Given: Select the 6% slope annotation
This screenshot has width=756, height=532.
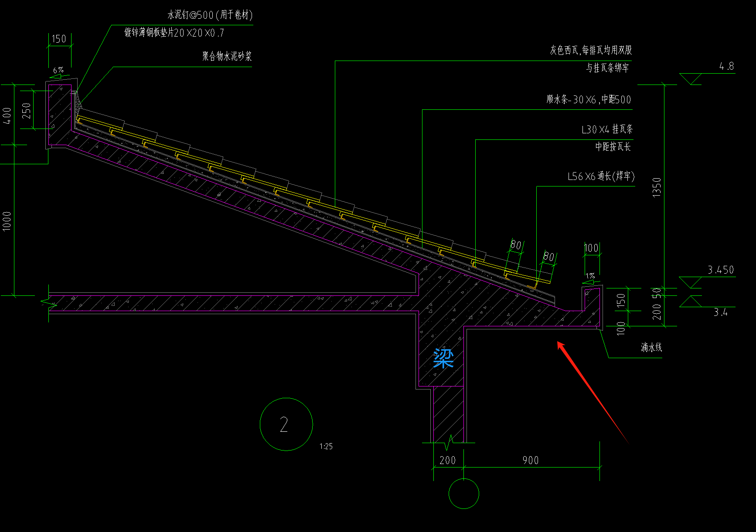Looking at the screenshot, I should tap(58, 70).
